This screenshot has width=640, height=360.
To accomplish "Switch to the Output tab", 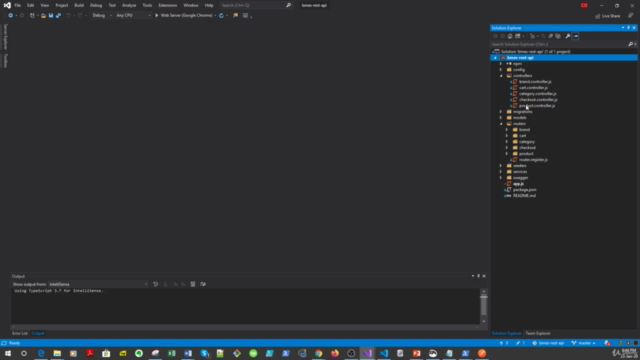I will pyautogui.click(x=38, y=333).
